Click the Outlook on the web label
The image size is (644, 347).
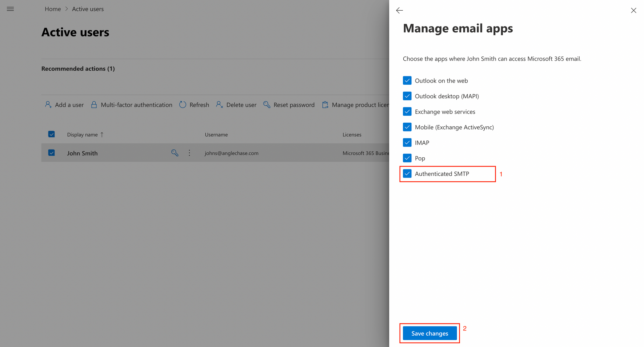[441, 81]
